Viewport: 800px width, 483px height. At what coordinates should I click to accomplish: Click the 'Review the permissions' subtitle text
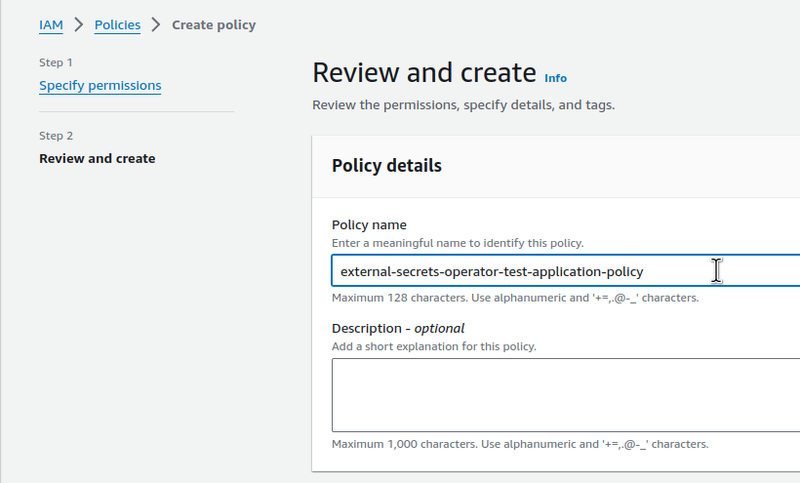coord(463,105)
